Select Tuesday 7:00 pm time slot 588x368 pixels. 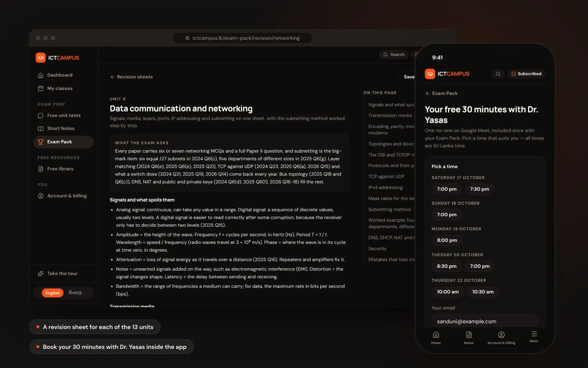(x=480, y=266)
